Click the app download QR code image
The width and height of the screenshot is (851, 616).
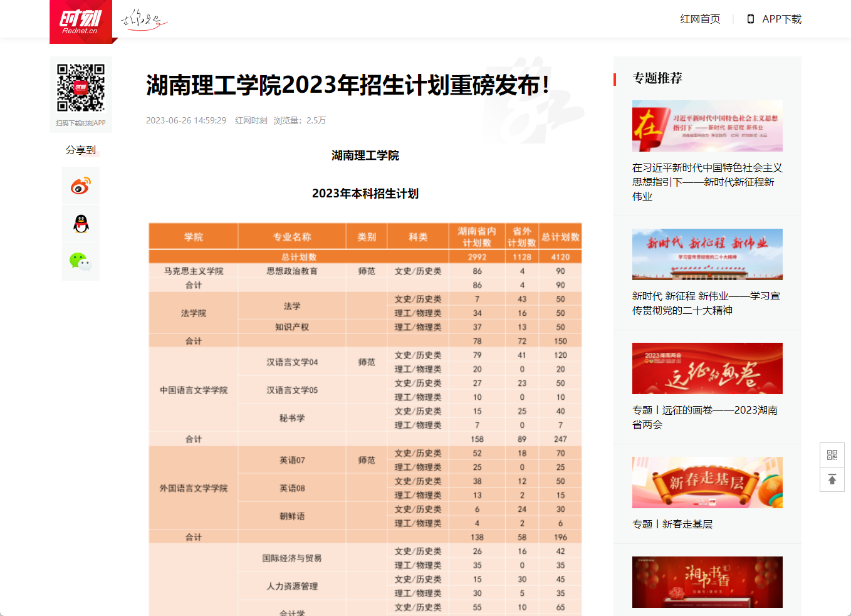pos(81,88)
